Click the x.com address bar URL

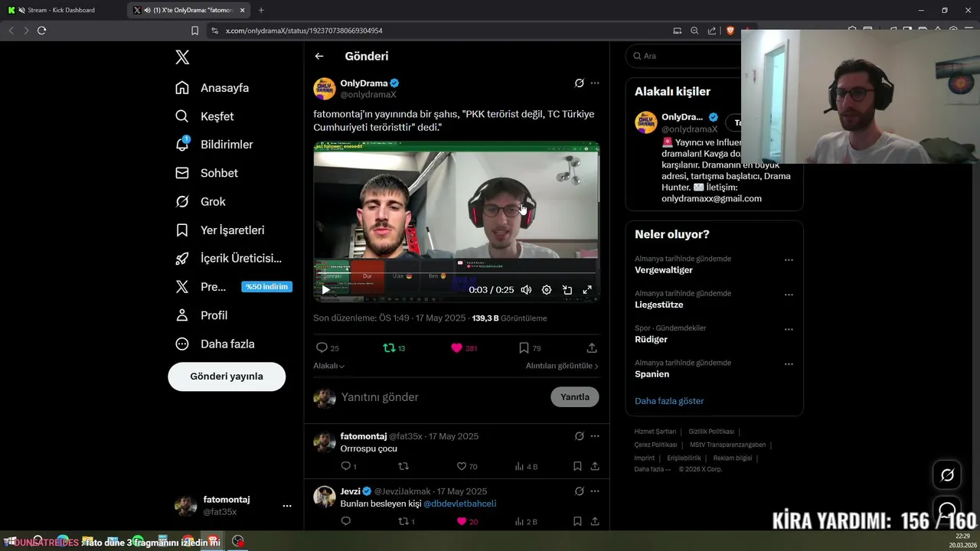point(304,31)
